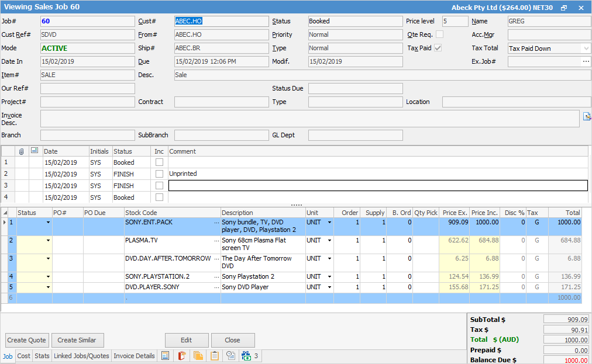Click the clipboard icon in bottom toolbar
This screenshot has height=364, width=592.
pyautogui.click(x=215, y=356)
